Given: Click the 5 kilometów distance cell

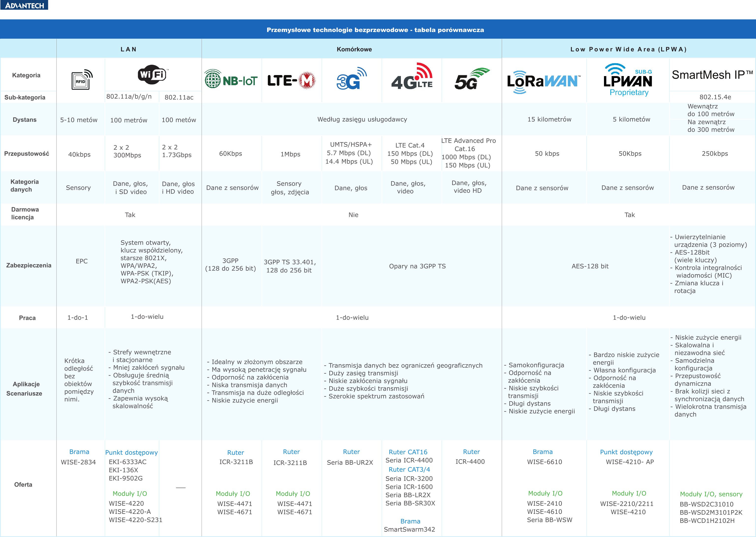Looking at the screenshot, I should pos(631,119).
